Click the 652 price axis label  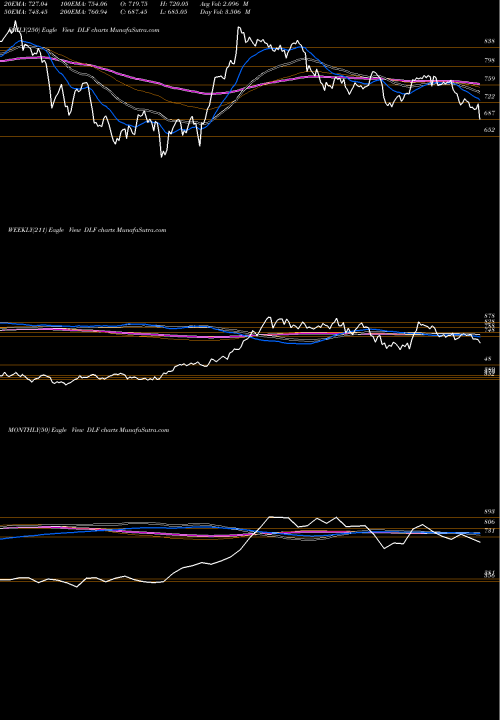click(x=489, y=130)
